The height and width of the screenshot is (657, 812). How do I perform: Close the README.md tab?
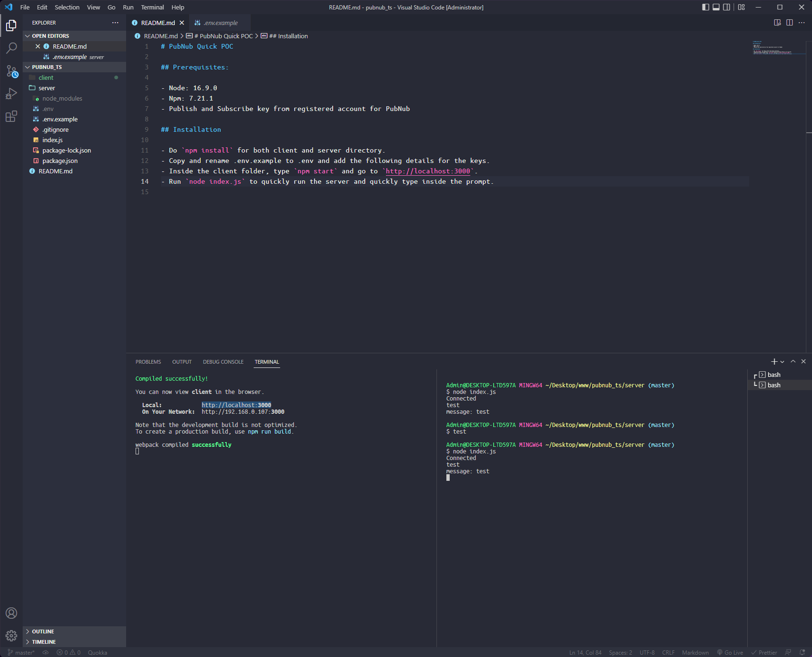click(x=182, y=23)
